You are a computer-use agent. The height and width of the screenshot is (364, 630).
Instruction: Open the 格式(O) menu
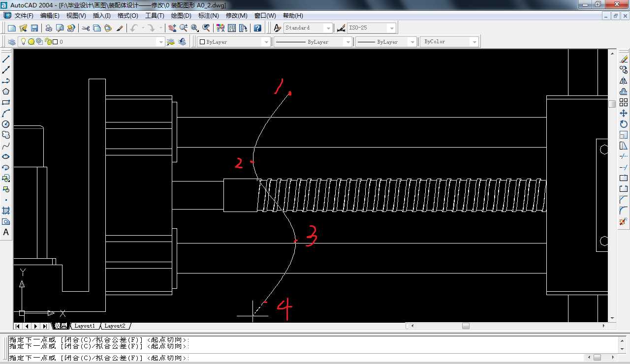pos(128,16)
